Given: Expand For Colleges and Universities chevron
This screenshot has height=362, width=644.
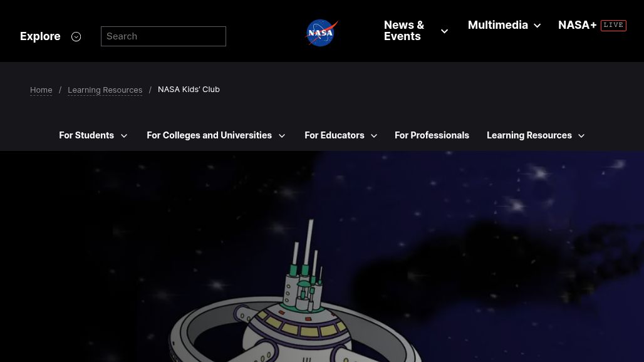Looking at the screenshot, I should coord(282,136).
